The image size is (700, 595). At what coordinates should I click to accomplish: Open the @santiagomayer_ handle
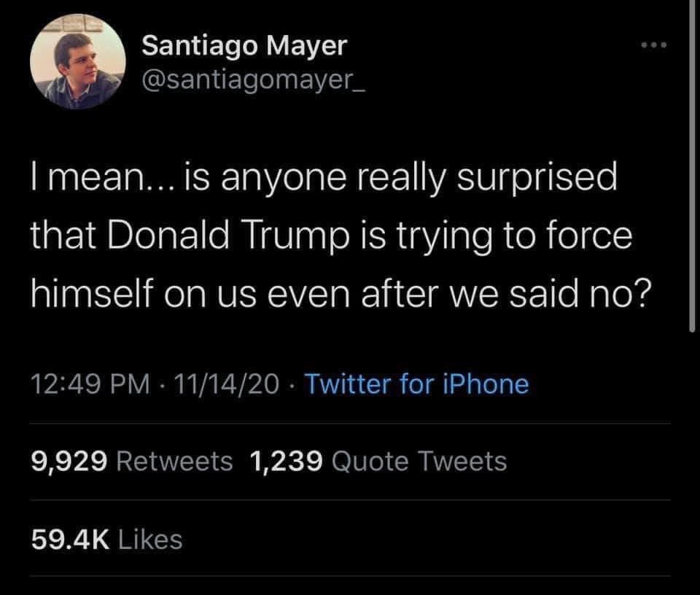[253, 80]
